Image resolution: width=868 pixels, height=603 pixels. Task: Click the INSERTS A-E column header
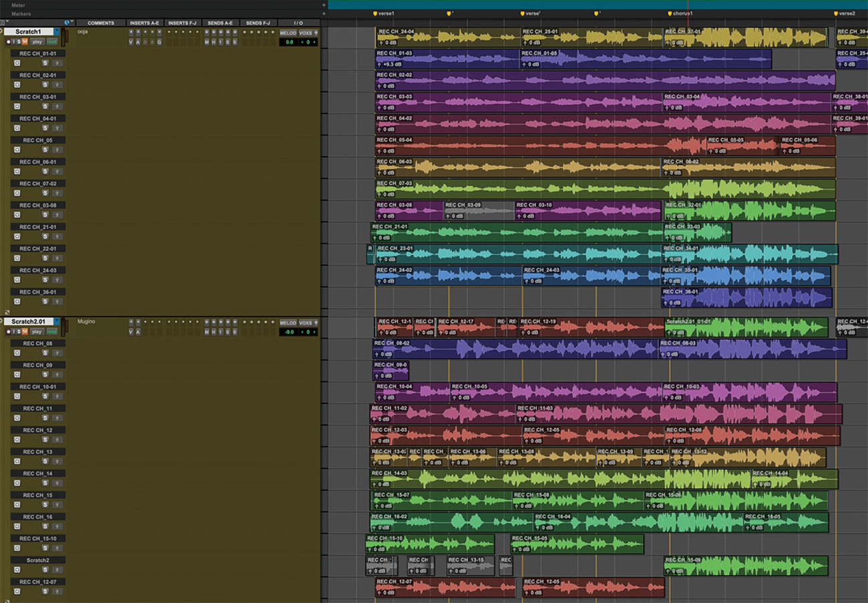145,23
